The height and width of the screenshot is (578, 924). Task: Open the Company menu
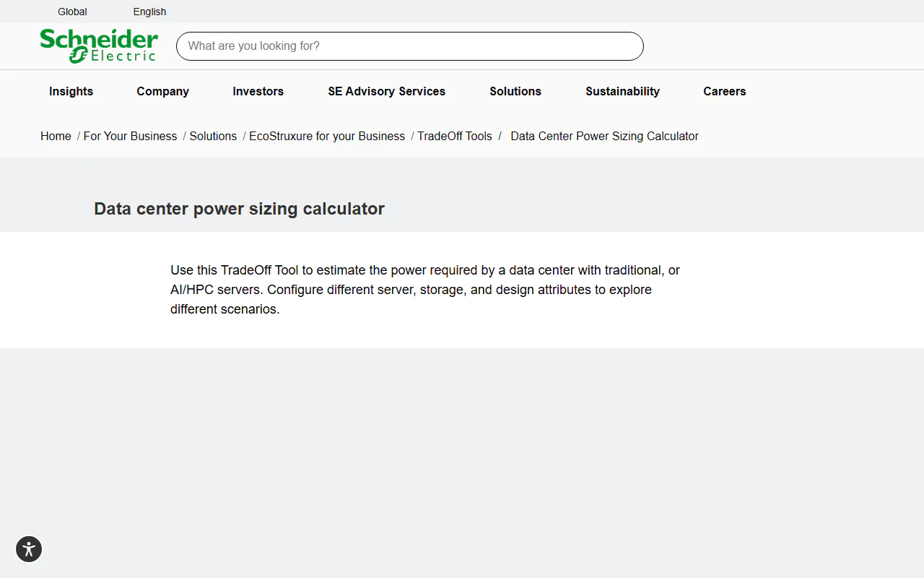(162, 91)
